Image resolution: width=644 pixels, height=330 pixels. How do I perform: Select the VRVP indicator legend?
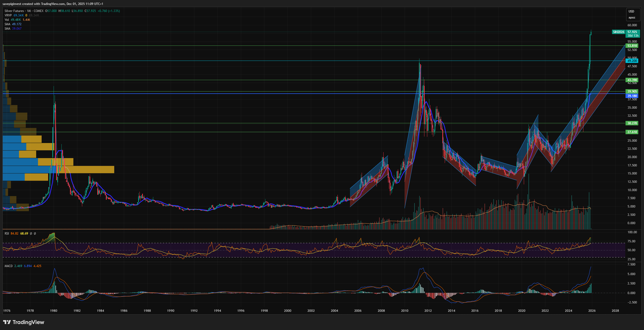click(8, 15)
